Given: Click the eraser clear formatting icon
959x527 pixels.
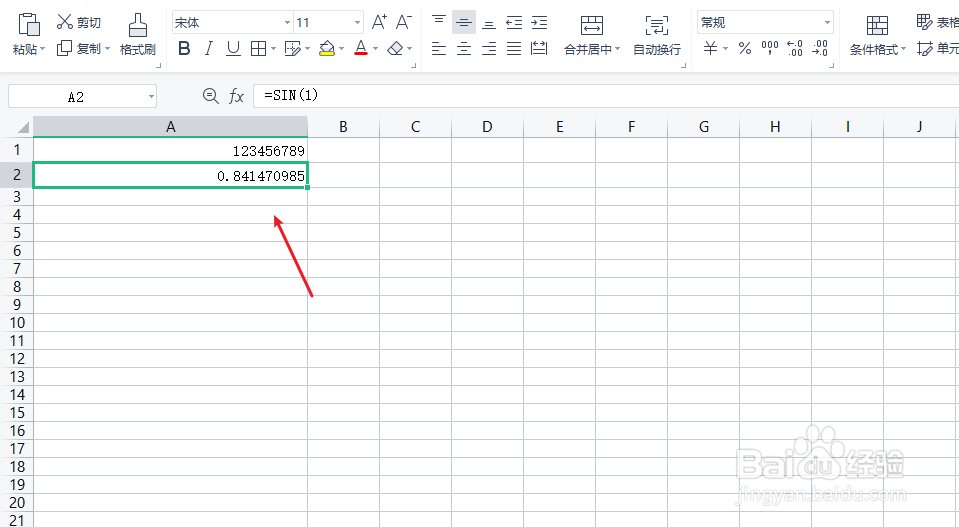Looking at the screenshot, I should 396,48.
